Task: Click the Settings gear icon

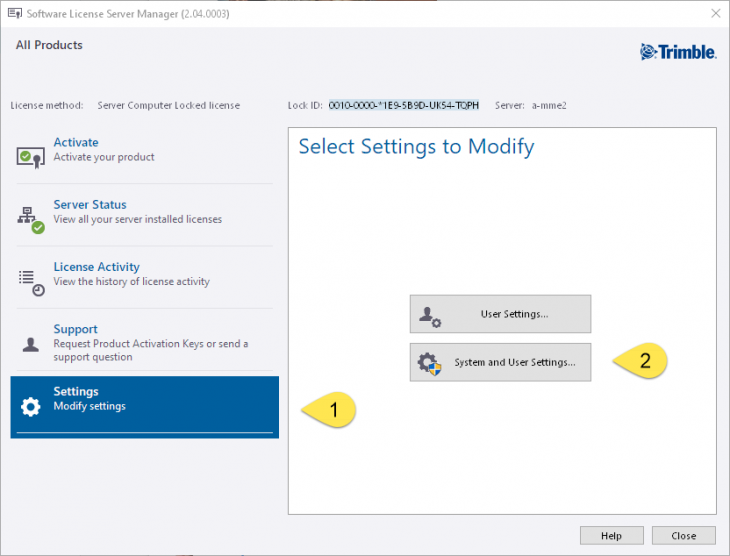Action: pyautogui.click(x=31, y=407)
